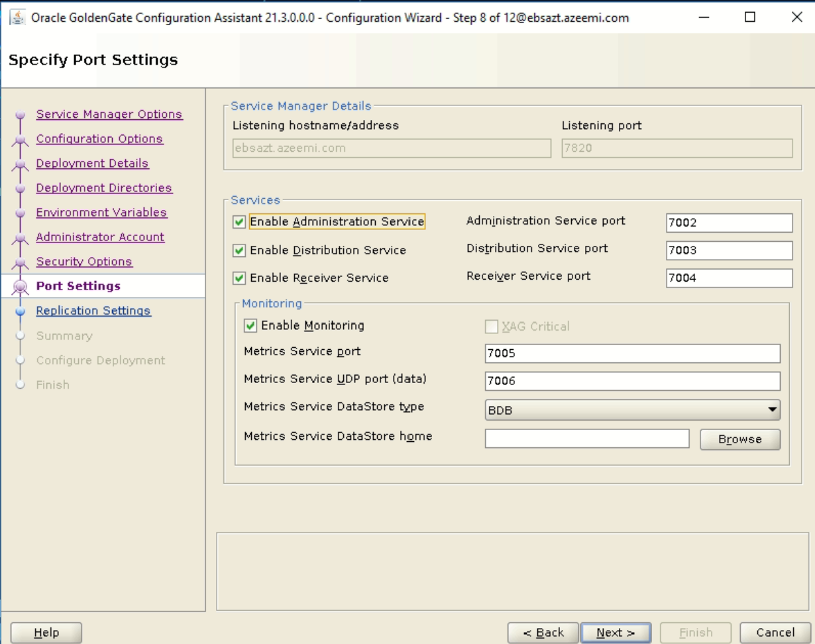Viewport: 815px width, 644px height.
Task: Edit Receiver Service port field 7004
Action: coord(730,278)
